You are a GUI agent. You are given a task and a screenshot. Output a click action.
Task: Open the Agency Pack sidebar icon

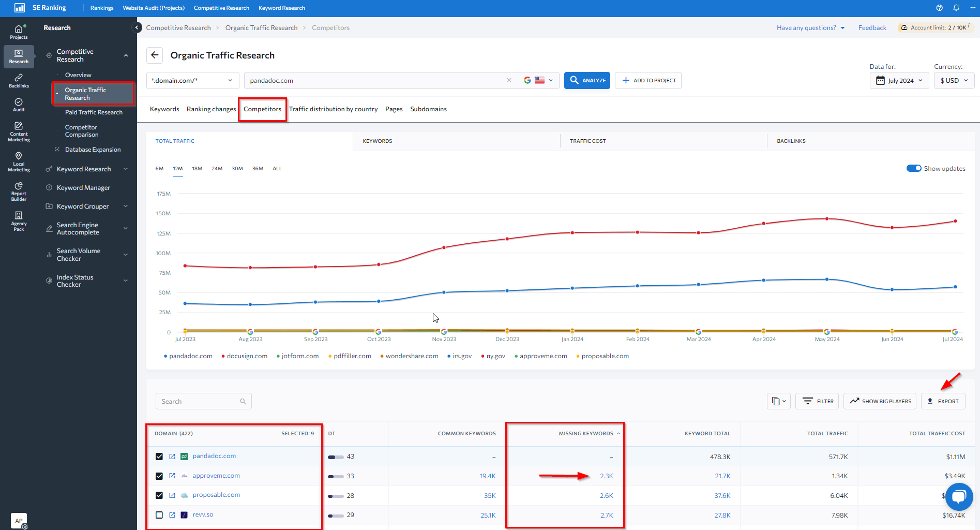[x=19, y=221]
